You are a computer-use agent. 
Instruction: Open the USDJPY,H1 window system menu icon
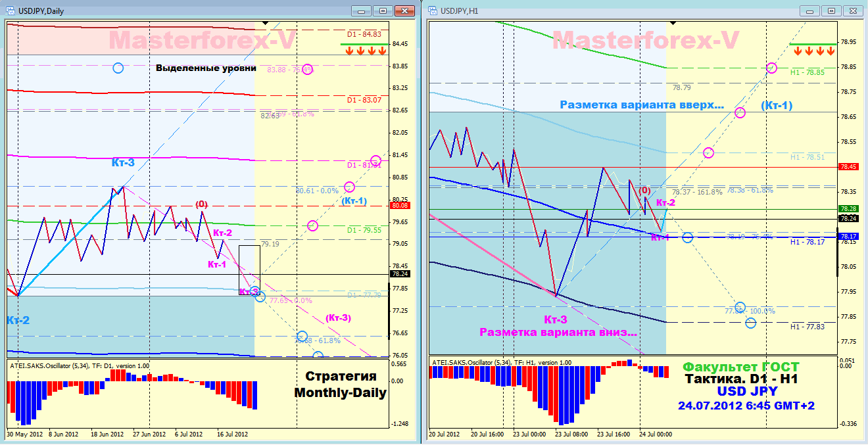pos(433,10)
